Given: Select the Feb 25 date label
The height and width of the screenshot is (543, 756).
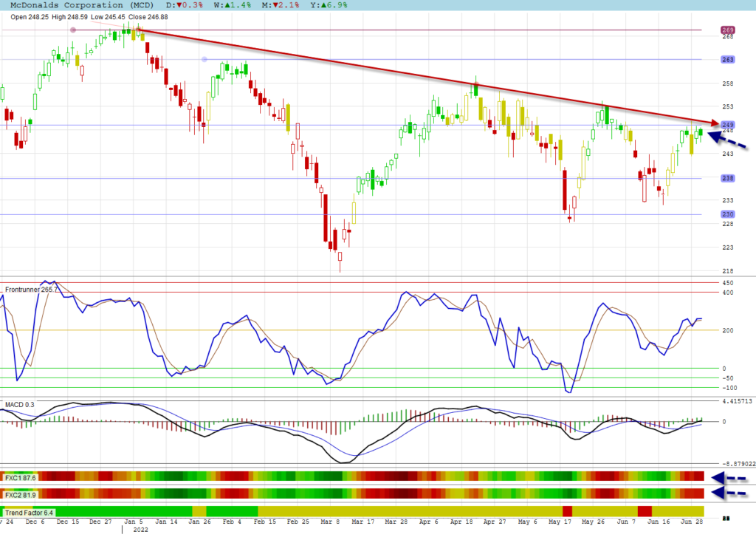Looking at the screenshot, I should tap(298, 522).
